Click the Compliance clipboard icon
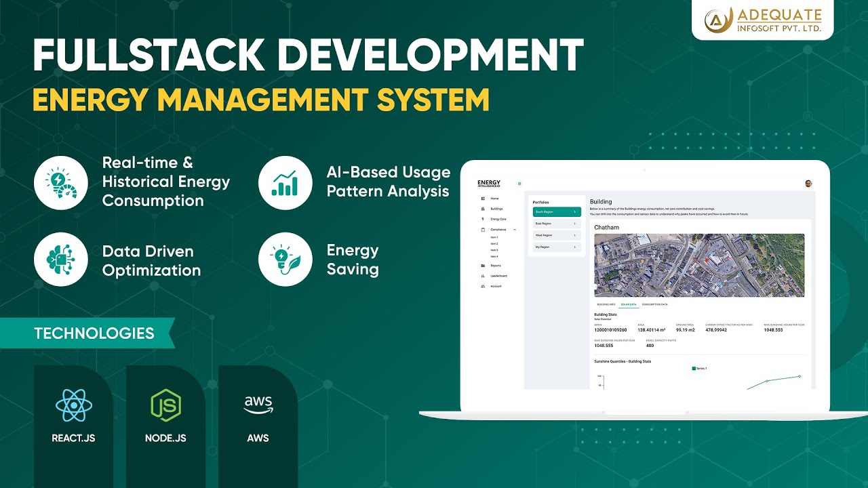 tap(483, 230)
